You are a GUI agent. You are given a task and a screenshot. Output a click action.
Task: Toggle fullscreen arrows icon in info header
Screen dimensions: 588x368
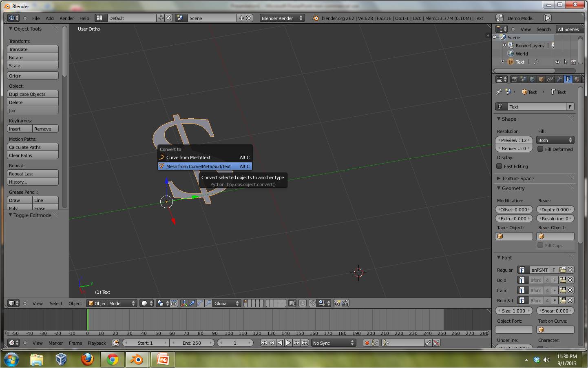point(499,18)
